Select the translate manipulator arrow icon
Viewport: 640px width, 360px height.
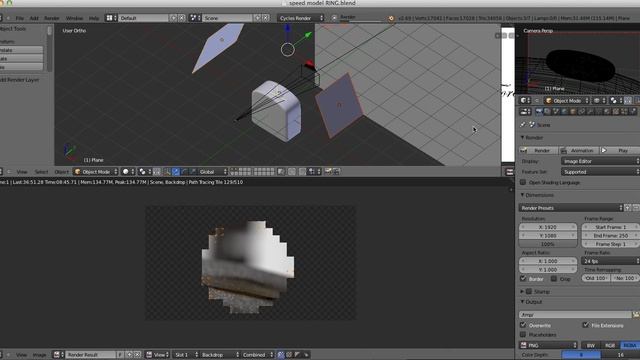pos(176,172)
